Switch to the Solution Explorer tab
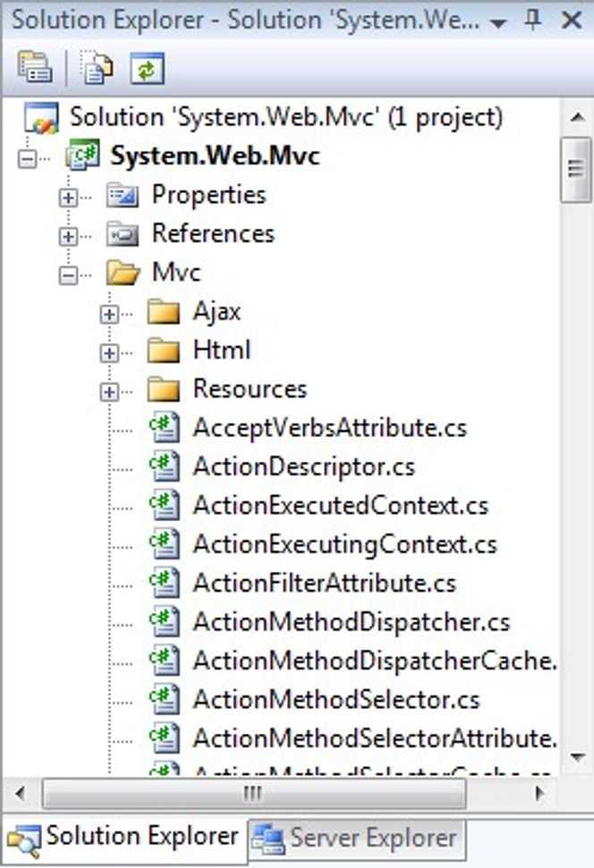Image resolution: width=594 pixels, height=868 pixels. tap(124, 839)
